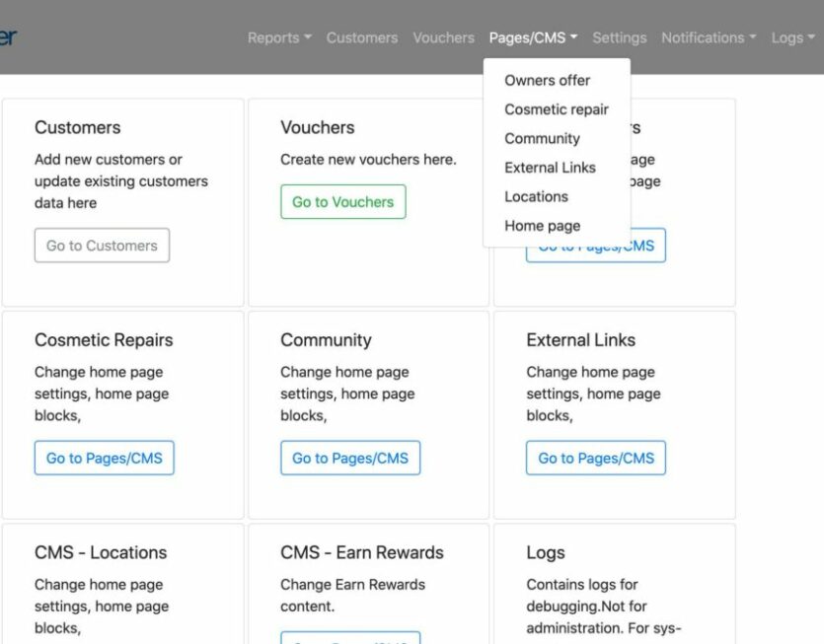Open Settings from the top navigation
Screen dimensions: 824x644
tap(619, 37)
